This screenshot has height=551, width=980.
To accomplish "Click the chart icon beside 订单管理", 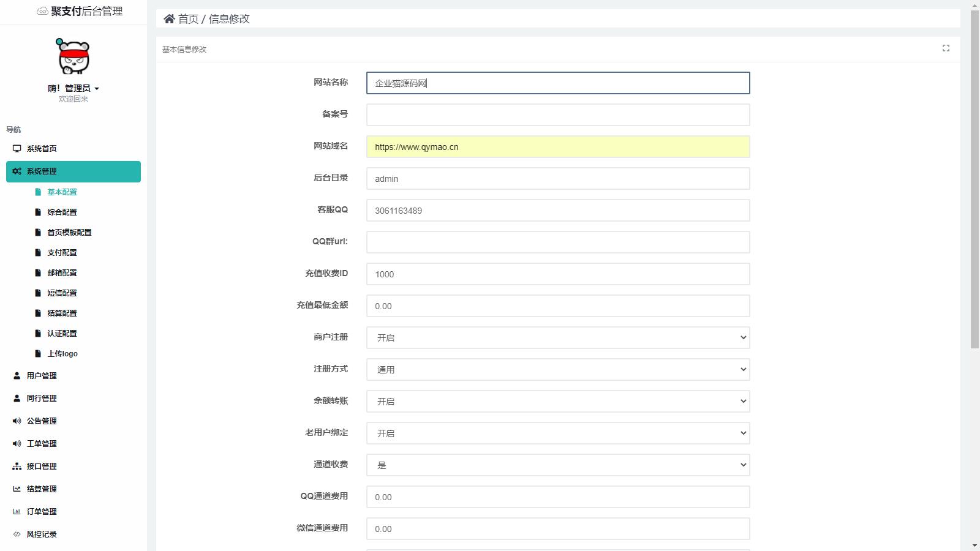I will pos(17,512).
